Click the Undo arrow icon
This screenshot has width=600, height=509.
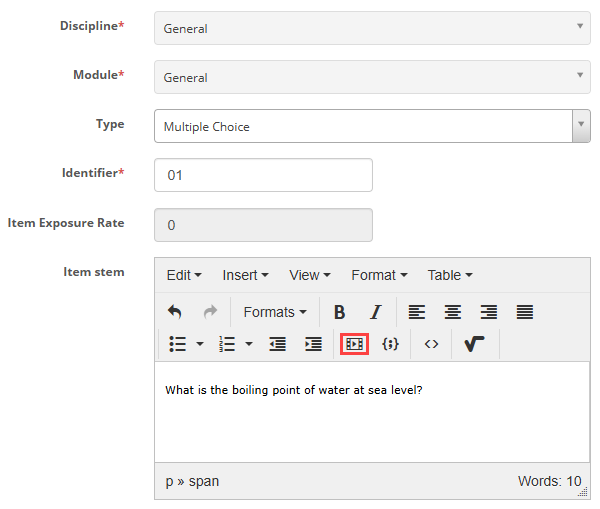pos(175,312)
